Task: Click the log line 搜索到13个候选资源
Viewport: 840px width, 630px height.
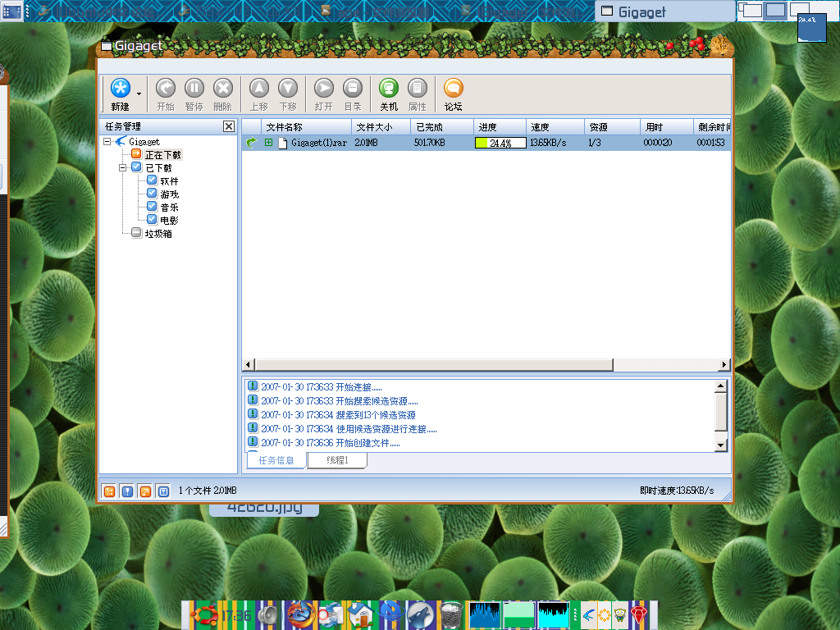Action: pyautogui.click(x=338, y=414)
